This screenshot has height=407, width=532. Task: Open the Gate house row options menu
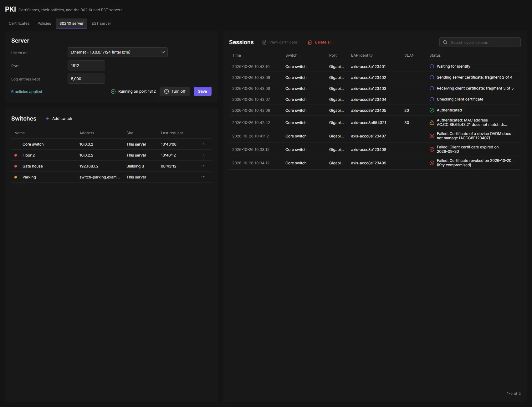click(203, 166)
